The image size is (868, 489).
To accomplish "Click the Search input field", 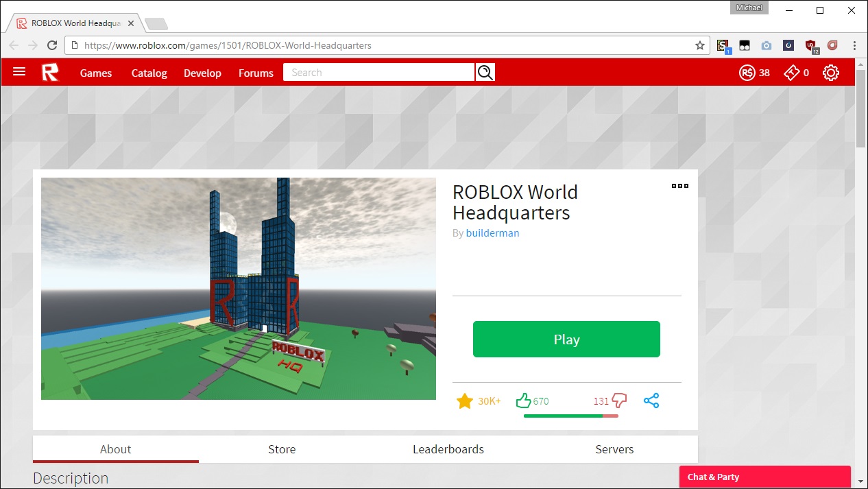I will click(x=378, y=71).
